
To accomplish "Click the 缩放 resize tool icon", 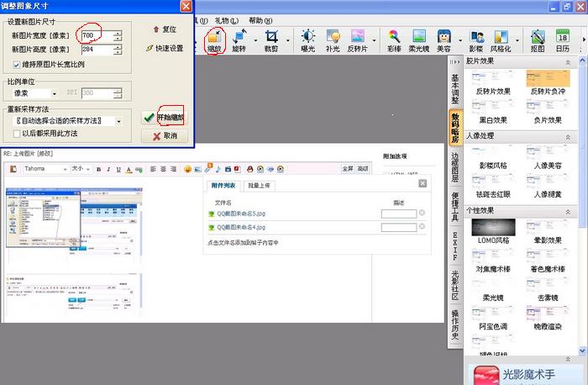I will 213,40.
